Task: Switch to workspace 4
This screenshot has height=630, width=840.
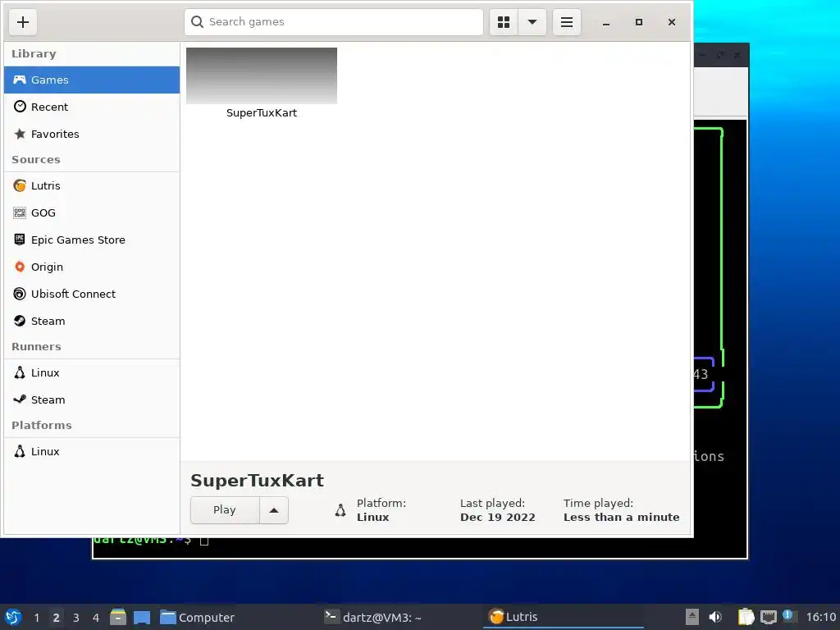Action: [x=96, y=618]
